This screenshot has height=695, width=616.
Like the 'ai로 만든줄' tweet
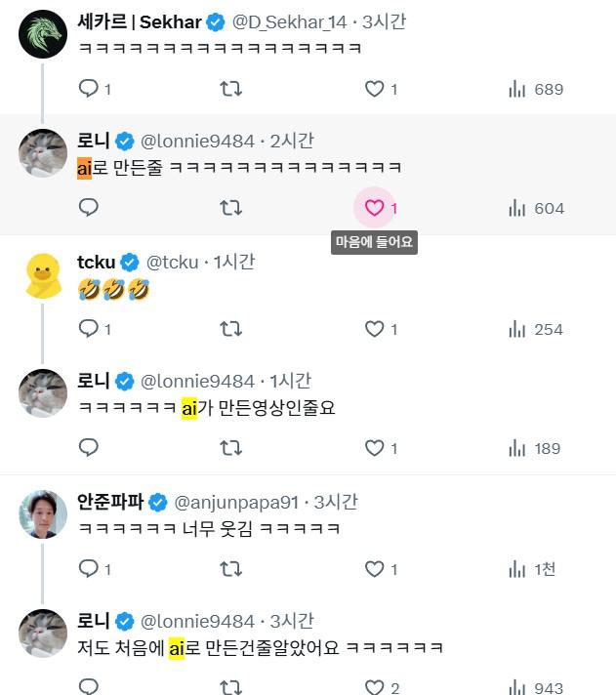374,208
